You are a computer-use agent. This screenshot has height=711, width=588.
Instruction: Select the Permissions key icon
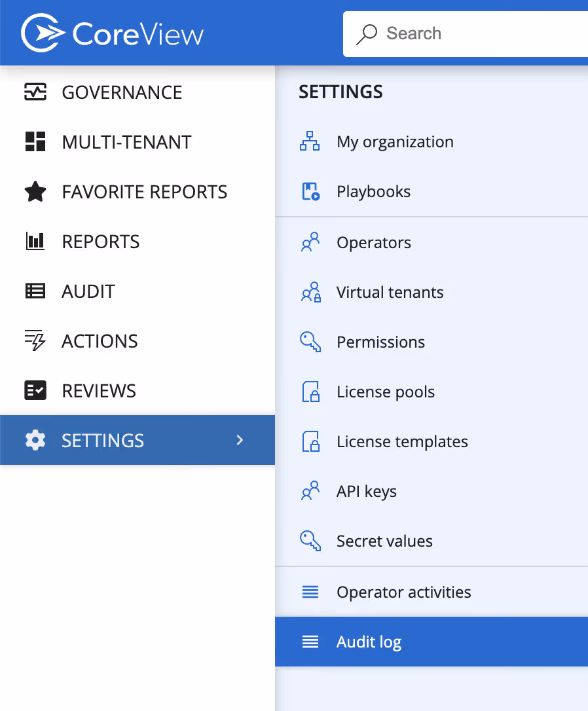(x=310, y=341)
